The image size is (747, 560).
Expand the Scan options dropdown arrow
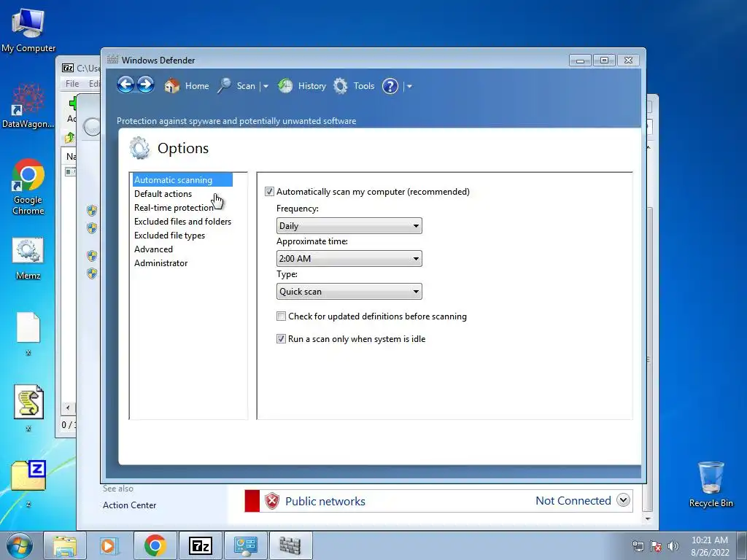coord(266,86)
